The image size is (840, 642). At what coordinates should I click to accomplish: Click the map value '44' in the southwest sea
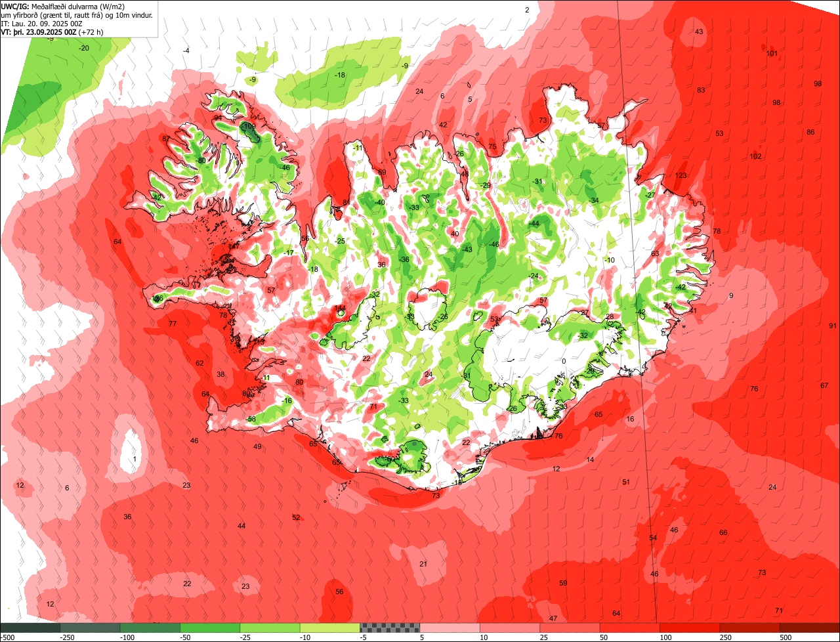(x=241, y=526)
